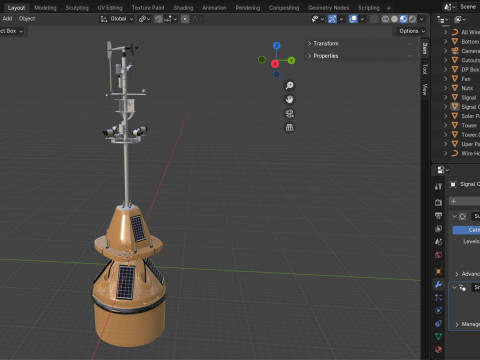Click the pan view hand icon
480x360 pixels.
289,100
